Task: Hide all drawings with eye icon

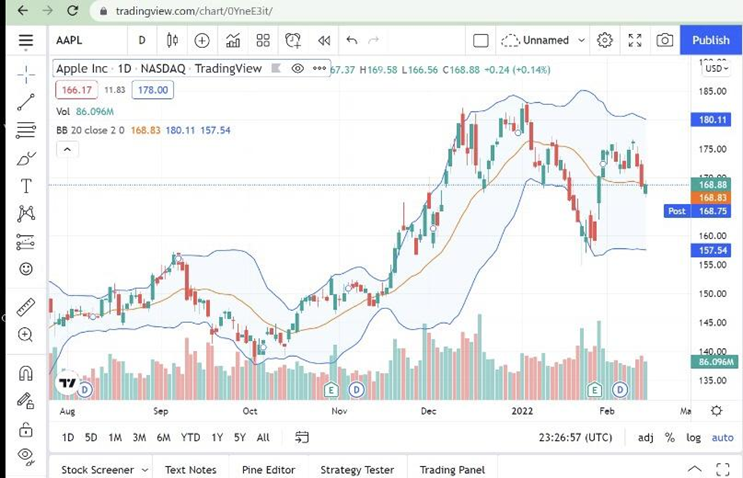Action: (x=26, y=456)
